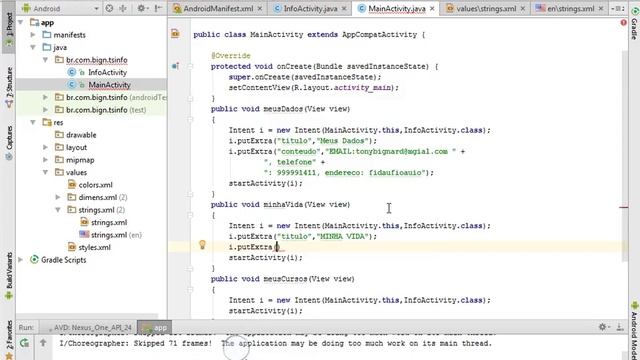Click the up arrow in Run console
This screenshot has width=640, height=360.
pyautogui.click(x=43, y=343)
